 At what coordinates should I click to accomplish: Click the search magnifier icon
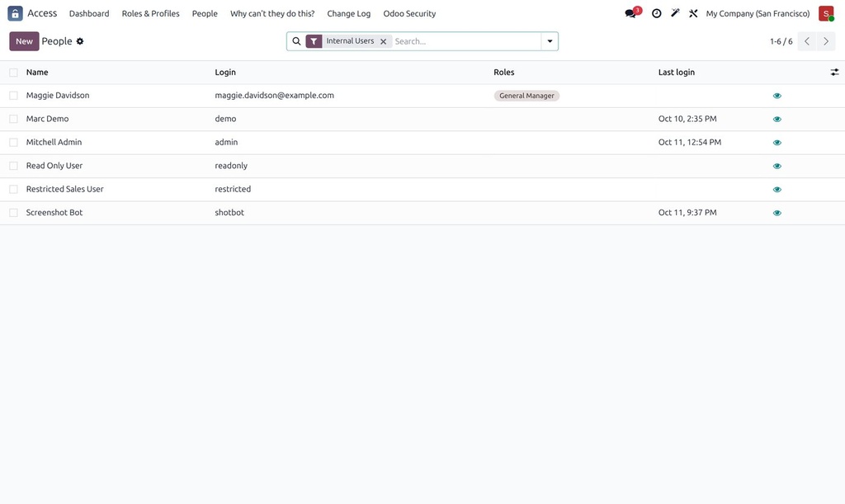point(296,41)
